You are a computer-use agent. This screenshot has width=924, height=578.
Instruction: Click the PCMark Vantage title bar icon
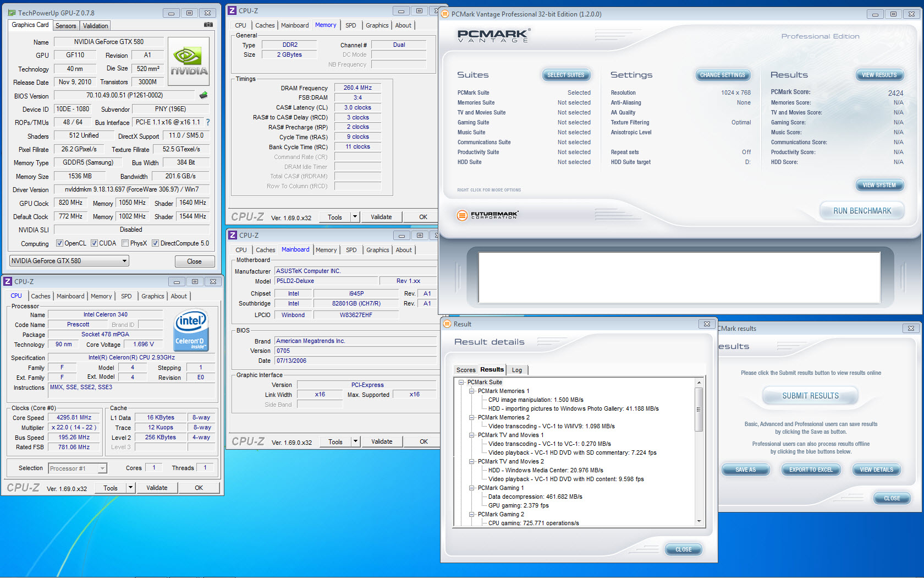point(445,14)
